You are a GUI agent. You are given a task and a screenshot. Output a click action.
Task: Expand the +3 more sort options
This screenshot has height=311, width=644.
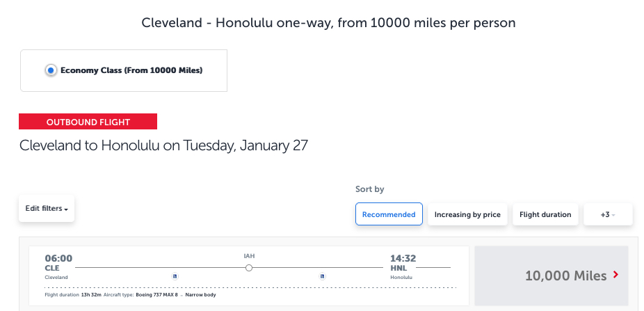tap(608, 214)
